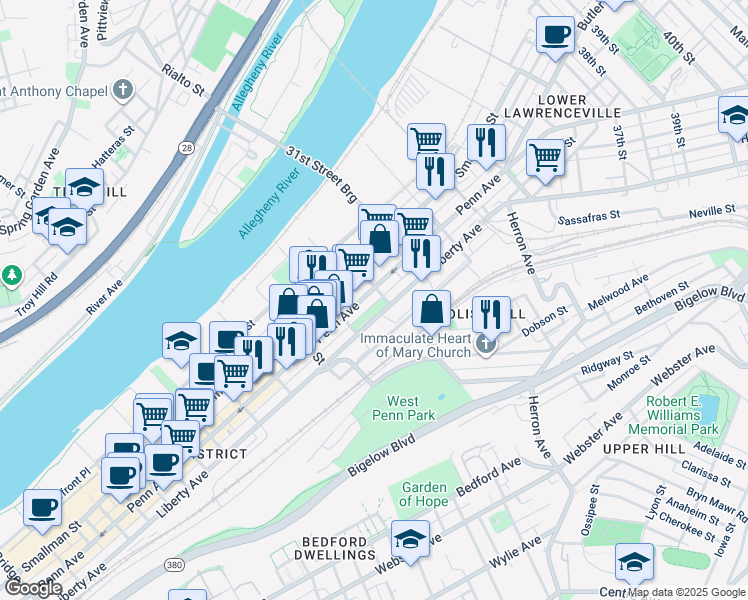Screen dimensions: 748x600
Task: Select the graduation cap marker near 40th St
Action: pos(735,116)
